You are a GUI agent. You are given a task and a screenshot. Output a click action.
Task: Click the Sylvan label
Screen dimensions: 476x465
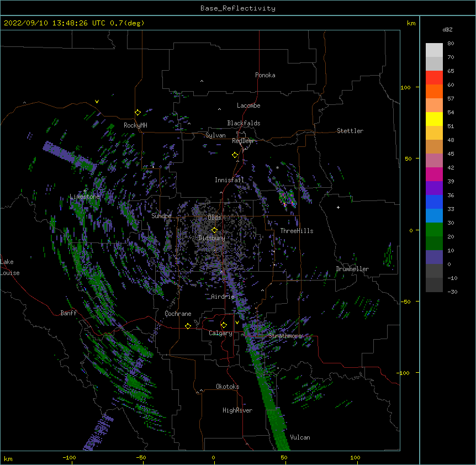click(x=215, y=135)
